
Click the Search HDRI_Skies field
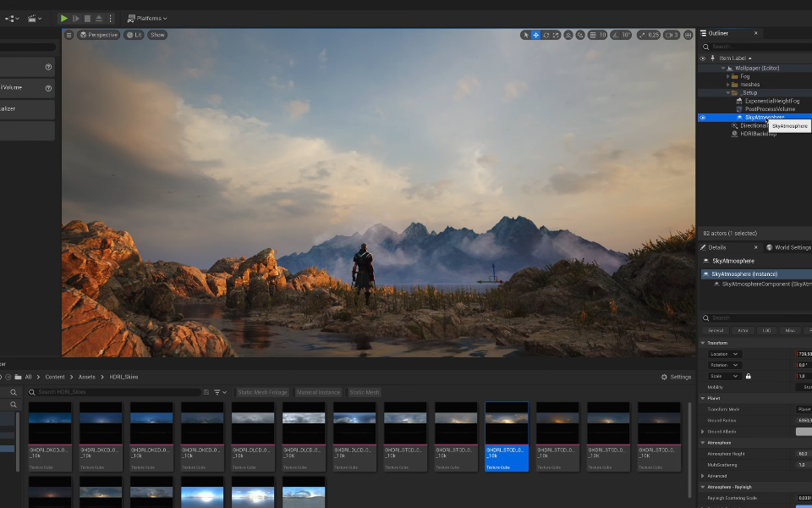[x=114, y=392]
